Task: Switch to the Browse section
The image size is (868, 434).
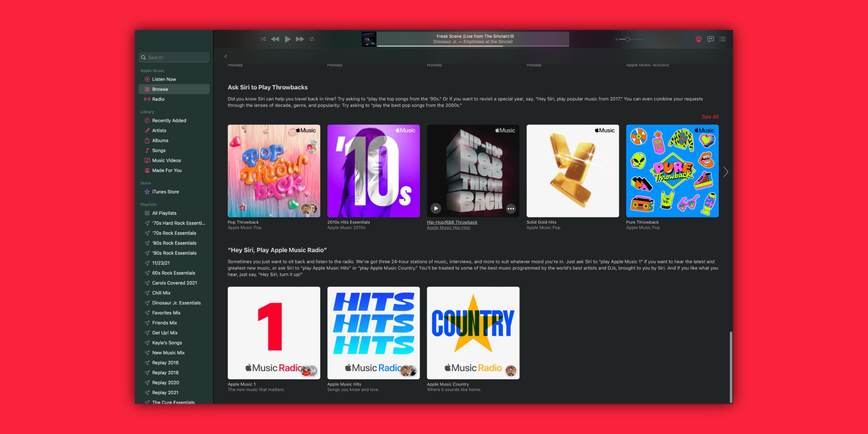Action: click(x=161, y=89)
